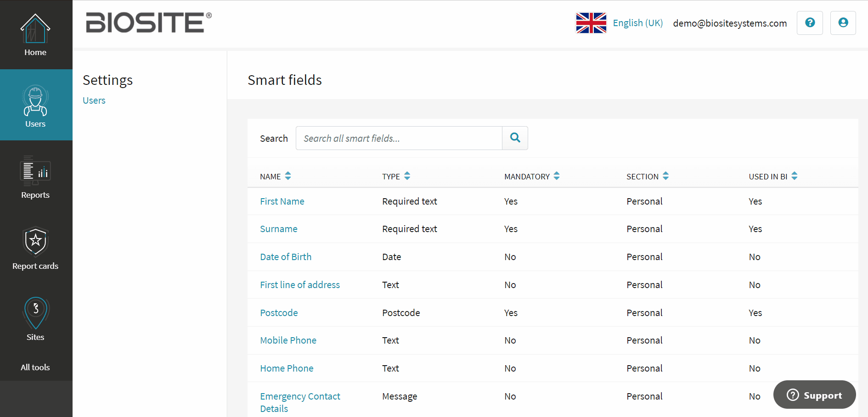Screen dimensions: 868x417
Task: Open the help question mark icon
Action: pos(810,23)
